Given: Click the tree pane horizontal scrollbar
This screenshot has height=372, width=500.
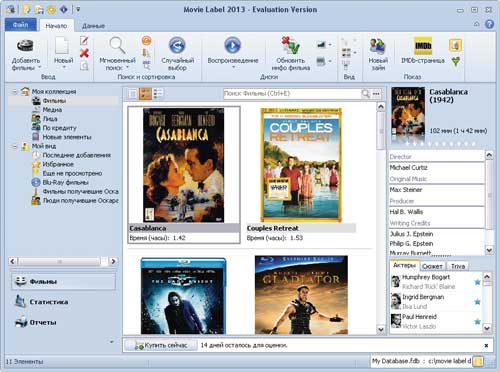Looking at the screenshot, I should pos(63,261).
